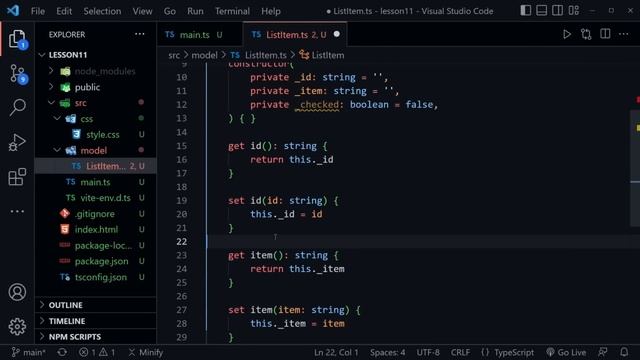Screen dimensions: 640x360
Task: Open the Run and Debug view
Action: pyautogui.click(x=17, y=142)
